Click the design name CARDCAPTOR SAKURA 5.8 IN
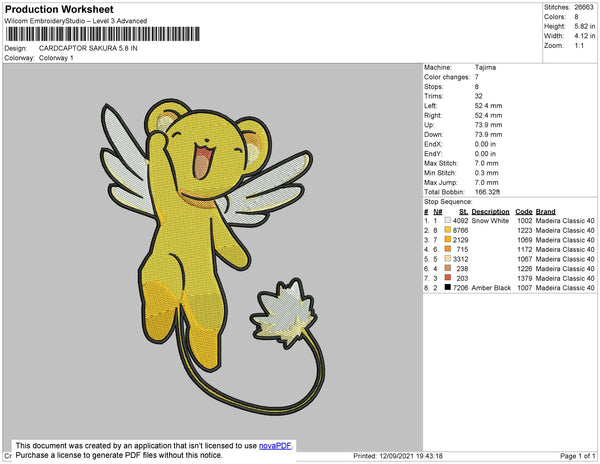The height and width of the screenshot is (464, 600). (88, 49)
